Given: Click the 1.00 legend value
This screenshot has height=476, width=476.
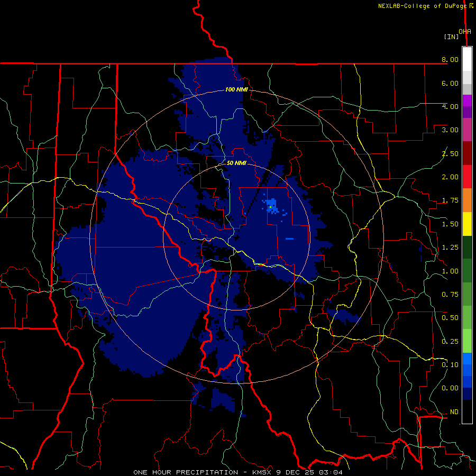Looking at the screenshot, I should click(x=450, y=271).
